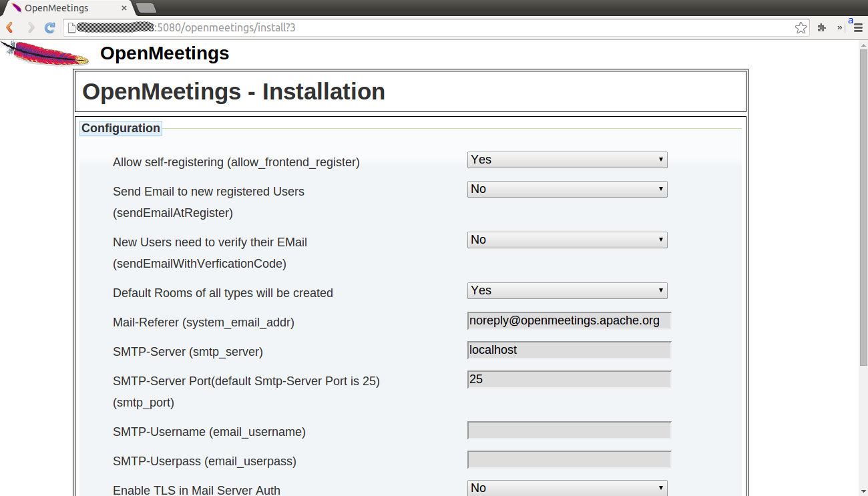The image size is (868, 496).
Task: Open verify EMail dropdown
Action: tap(567, 240)
